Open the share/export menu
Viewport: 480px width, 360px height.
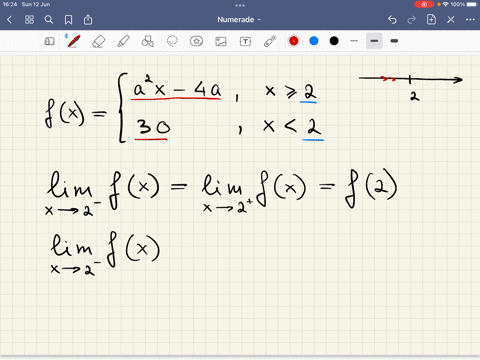[88, 20]
